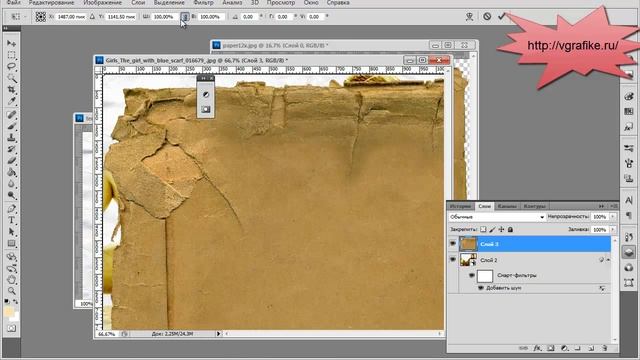Open document status bar arrow menu
Image resolution: width=640 pixels, height=360 pixels.
[218, 333]
